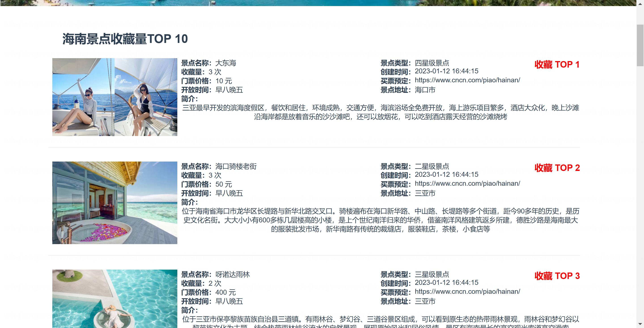Click the 呀诺达雨林 attraction name
The height and width of the screenshot is (328, 644).
(232, 275)
